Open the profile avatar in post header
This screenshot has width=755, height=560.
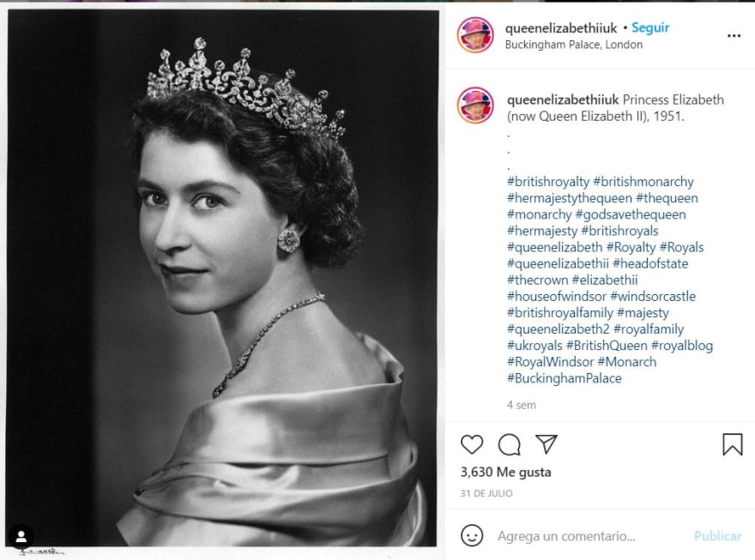pos(475,35)
